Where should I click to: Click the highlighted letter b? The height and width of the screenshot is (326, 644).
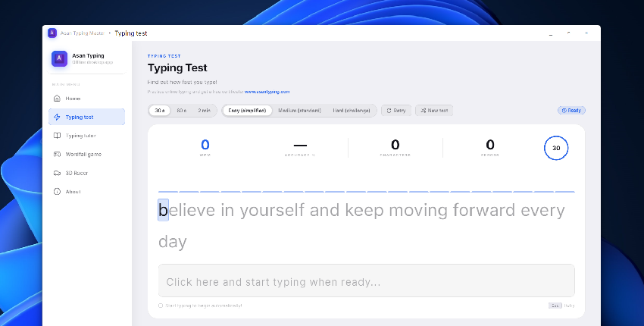(163, 210)
